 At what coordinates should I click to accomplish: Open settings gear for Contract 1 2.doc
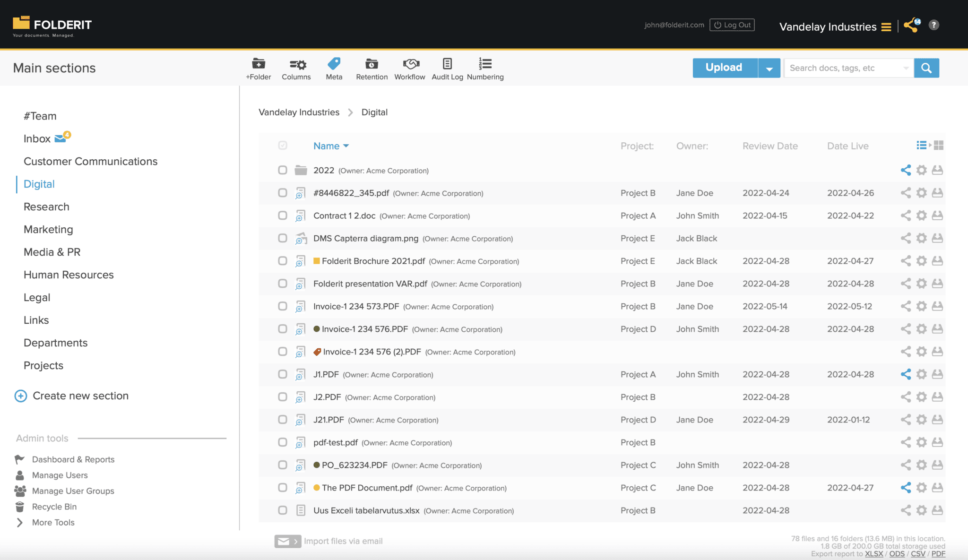point(921,215)
